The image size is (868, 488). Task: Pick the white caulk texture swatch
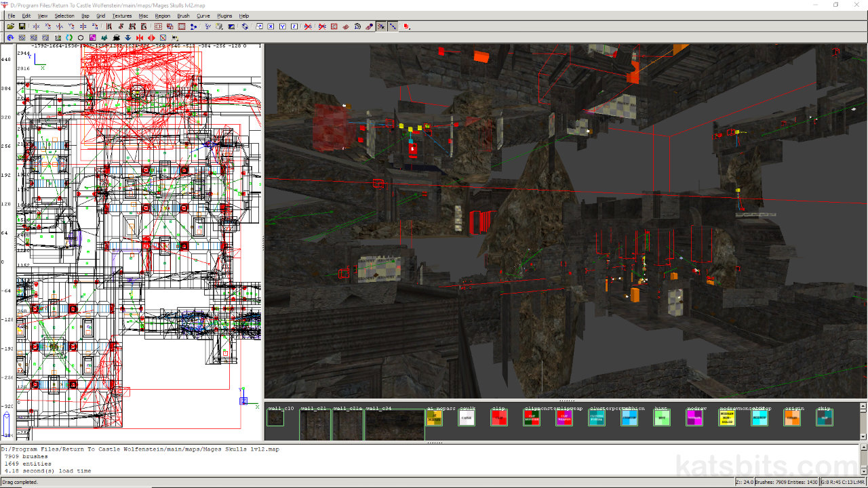click(467, 418)
